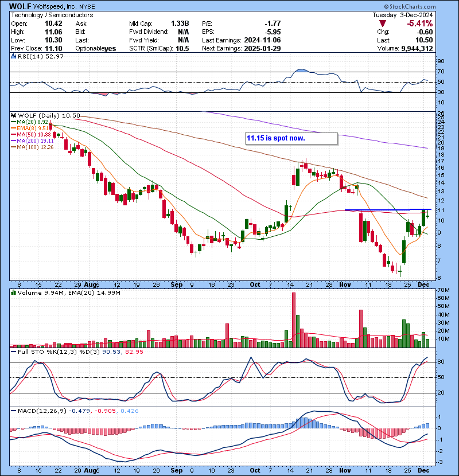Click the Optionable yes field
Image resolution: width=459 pixels, height=476 pixels.
[96, 49]
